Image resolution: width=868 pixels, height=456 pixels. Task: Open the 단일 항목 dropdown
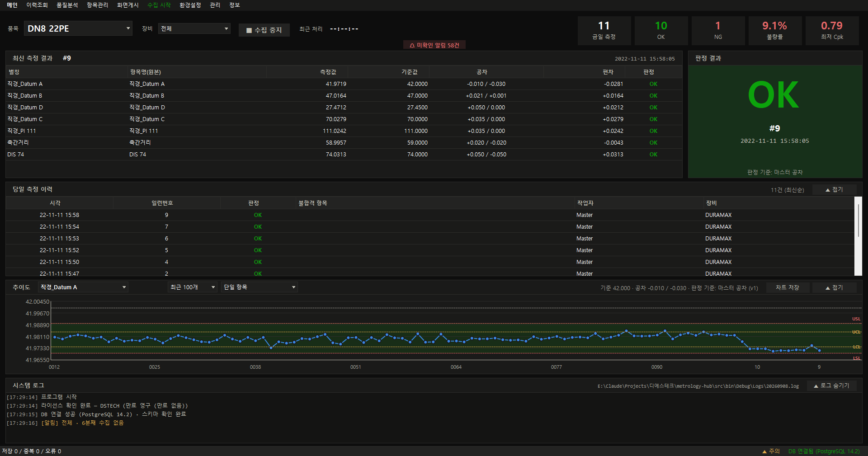point(259,287)
